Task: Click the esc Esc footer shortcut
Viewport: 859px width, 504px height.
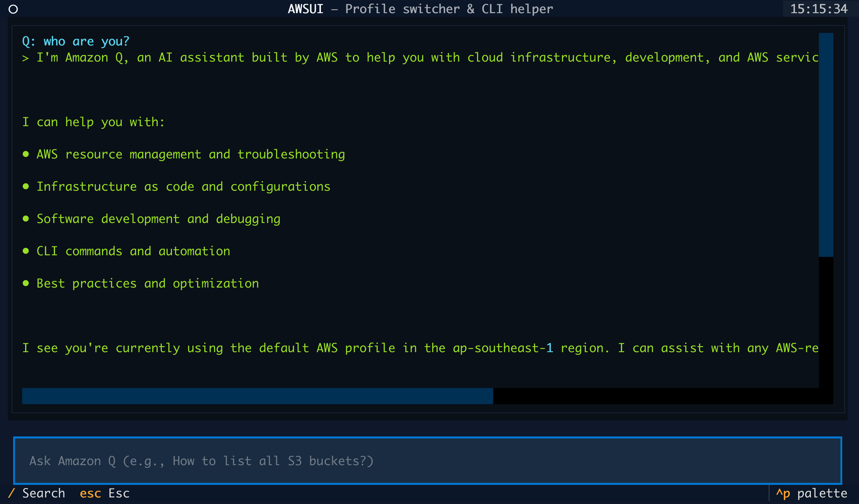Action: coord(105,493)
